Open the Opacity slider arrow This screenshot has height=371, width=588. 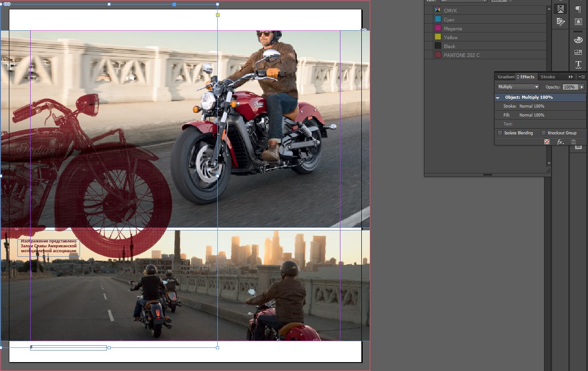tap(581, 87)
